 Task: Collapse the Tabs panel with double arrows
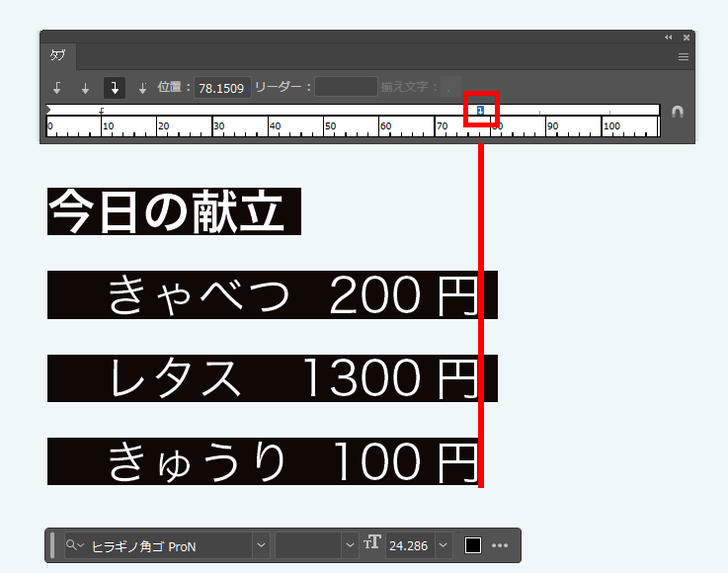[668, 38]
